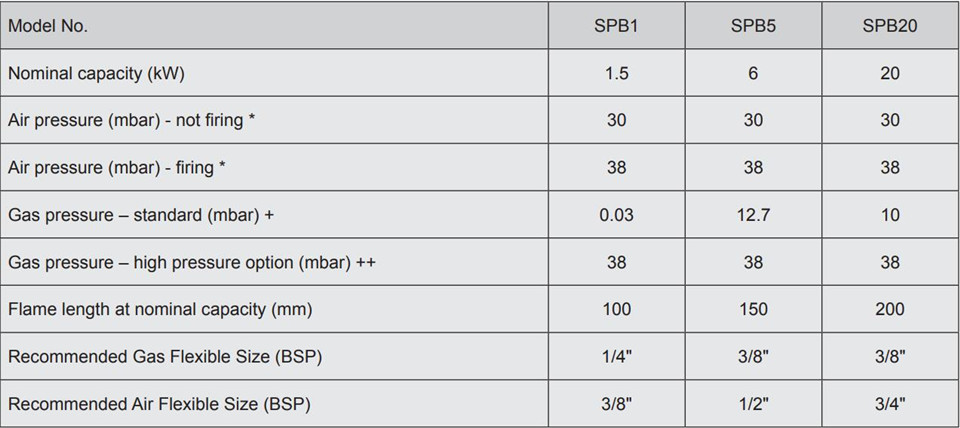Click Flame length at nominal capacity label
Screen dimensions: 960x428
tap(160, 310)
